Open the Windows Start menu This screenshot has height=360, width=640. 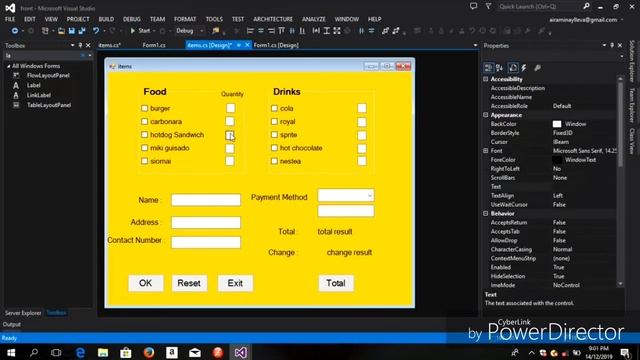(11, 352)
